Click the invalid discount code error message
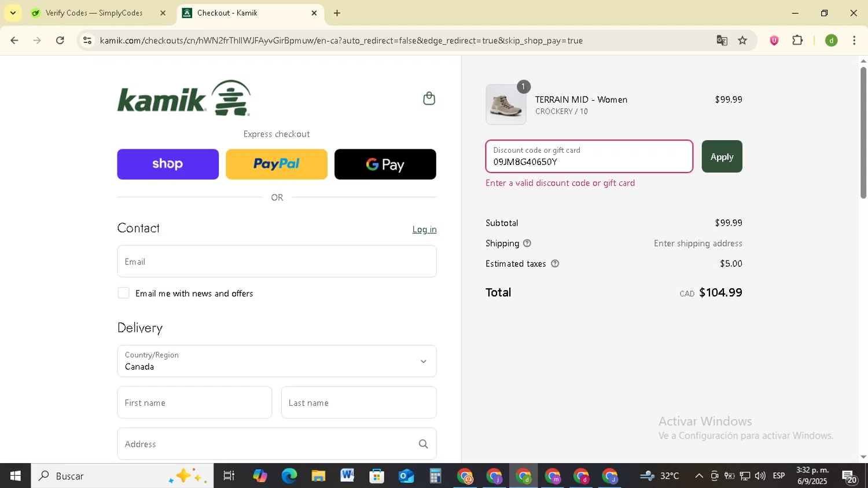 pos(560,183)
